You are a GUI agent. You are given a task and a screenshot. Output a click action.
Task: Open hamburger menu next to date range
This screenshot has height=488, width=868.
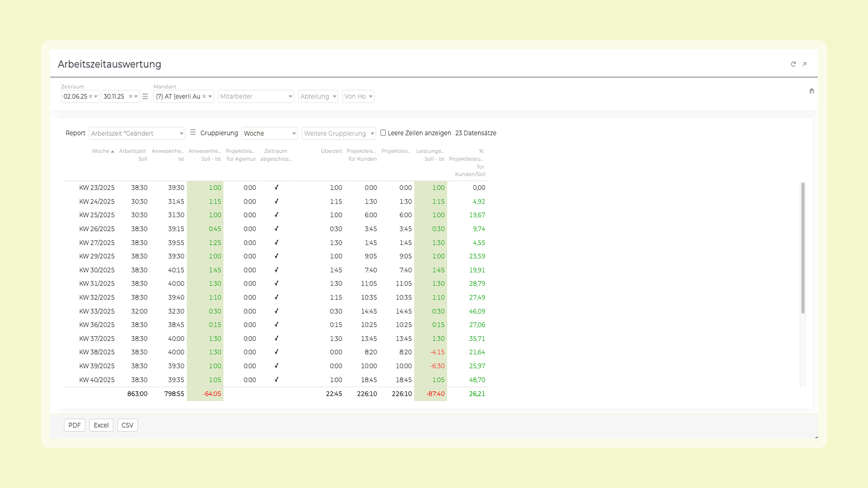click(x=145, y=97)
